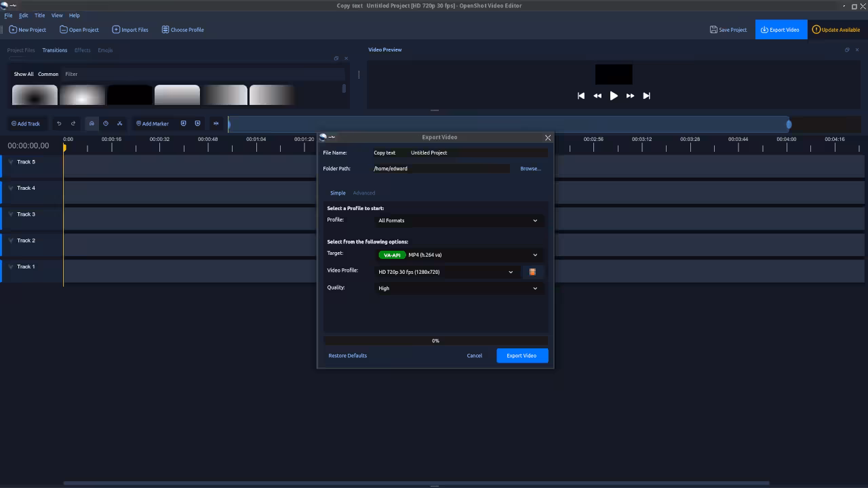Click the jump to end playback button

pyautogui.click(x=646, y=96)
